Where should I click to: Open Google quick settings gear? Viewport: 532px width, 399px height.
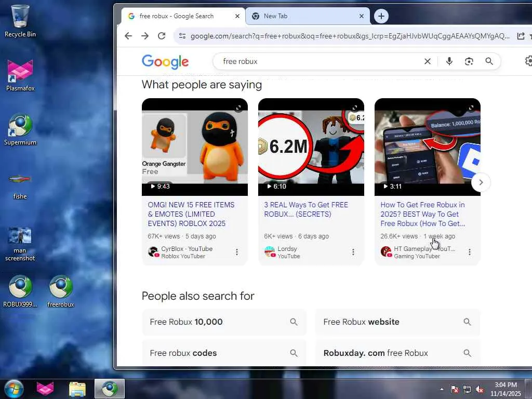(x=528, y=61)
